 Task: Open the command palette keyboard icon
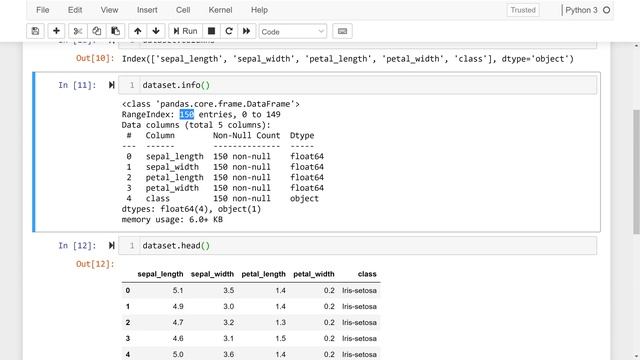[x=342, y=31]
